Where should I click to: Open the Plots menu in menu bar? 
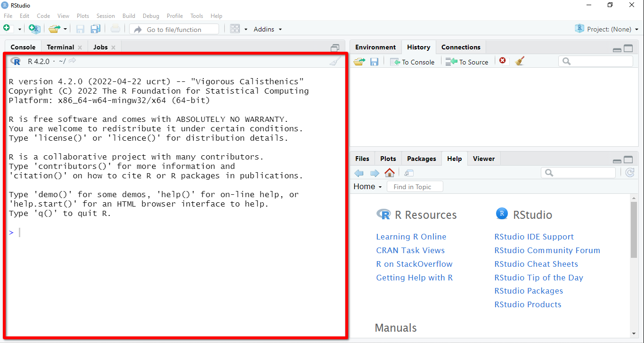83,16
